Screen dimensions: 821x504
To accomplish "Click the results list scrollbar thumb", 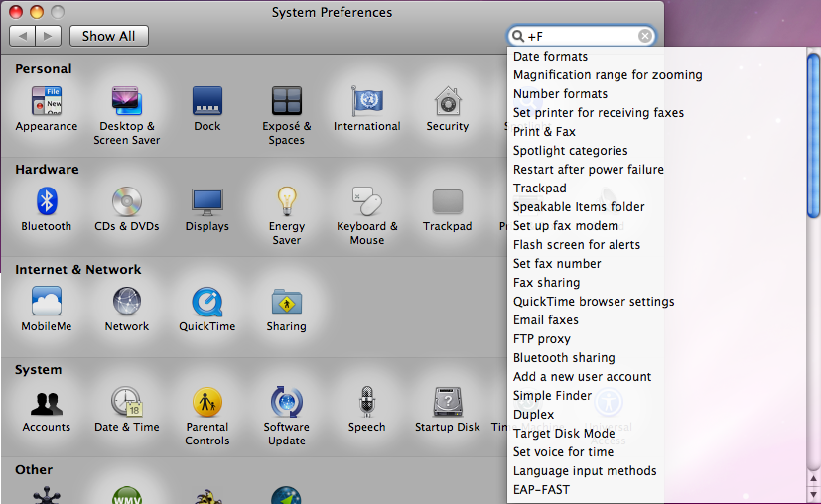I will (x=813, y=135).
